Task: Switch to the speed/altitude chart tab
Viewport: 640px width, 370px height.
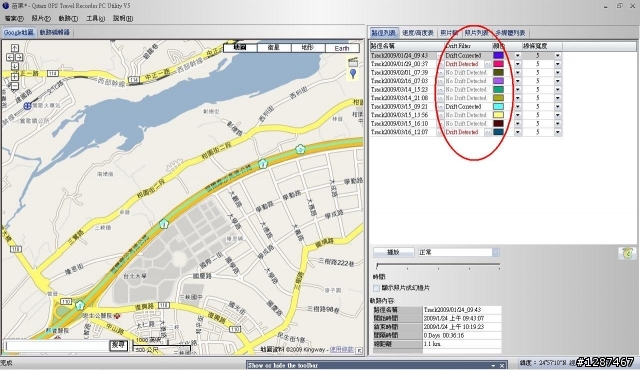Action: (418, 33)
